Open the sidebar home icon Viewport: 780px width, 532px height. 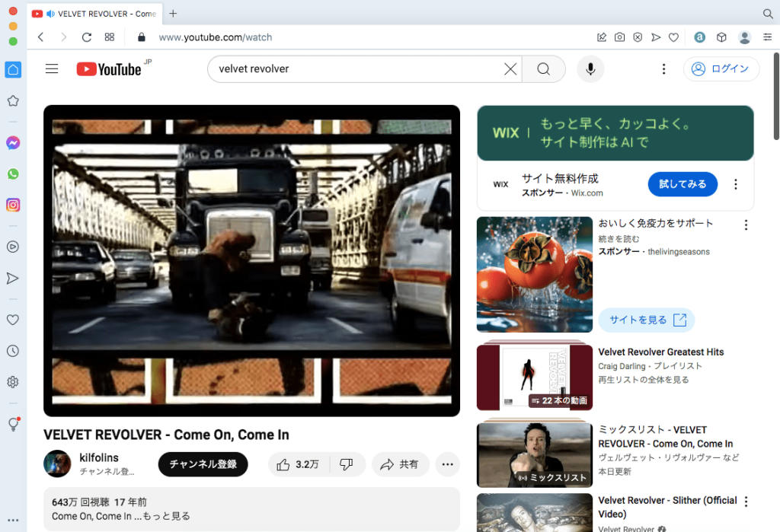[13, 69]
